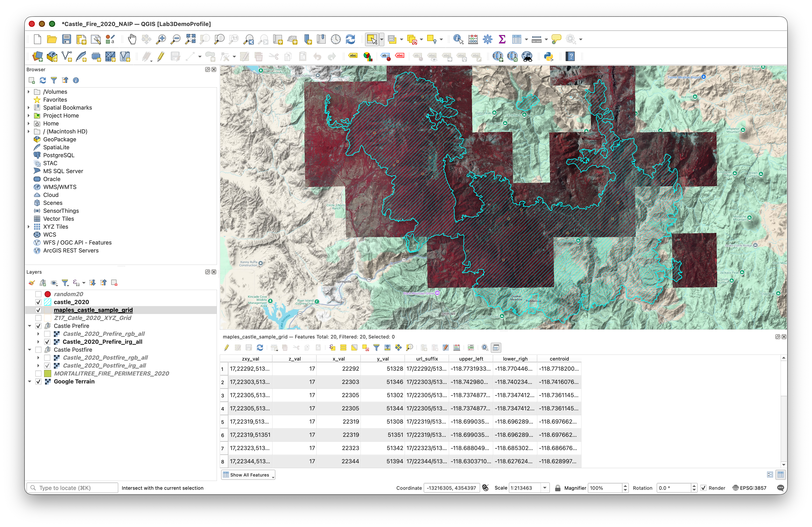Click the Refresh map canvas icon

click(350, 39)
